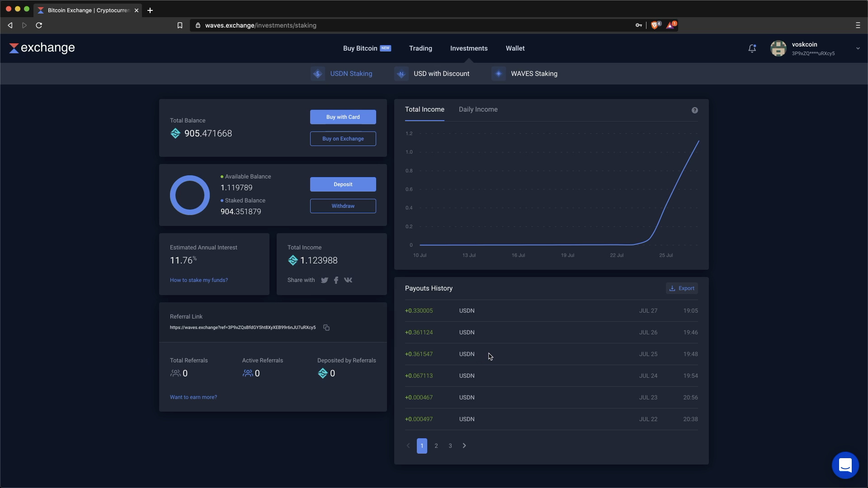Click the Total Referrals people icon
The width and height of the screenshot is (868, 488).
pos(175,373)
